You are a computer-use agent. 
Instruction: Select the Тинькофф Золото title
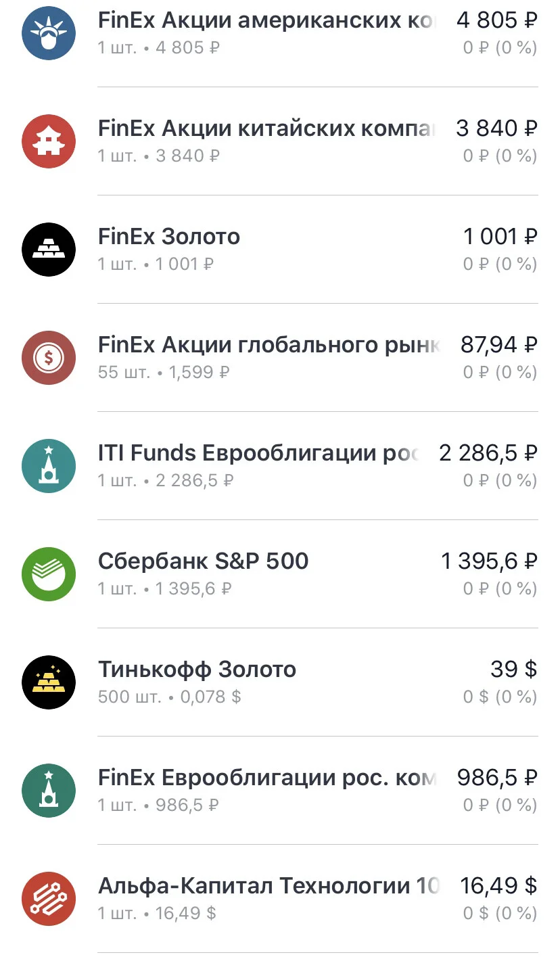[x=197, y=670]
